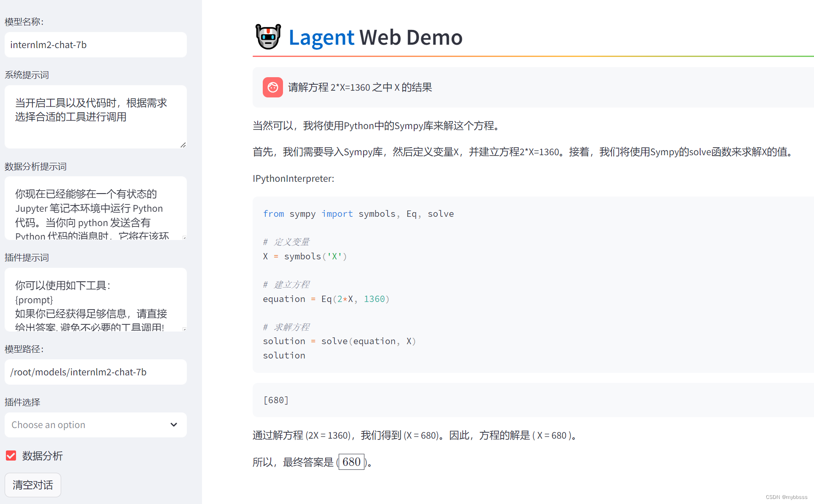Screen dimensions: 814x504
Task: Grab the resize handle of 系统提示词 box
Action: pyautogui.click(x=183, y=145)
